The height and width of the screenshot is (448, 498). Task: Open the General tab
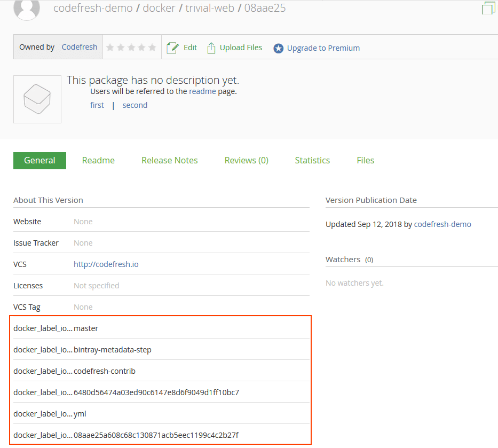(39, 160)
